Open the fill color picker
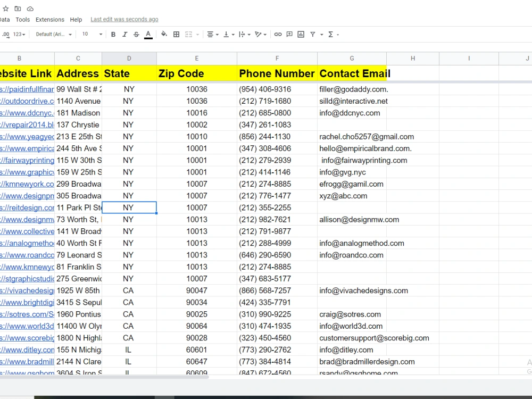This screenshot has height=399, width=532. pos(164,34)
